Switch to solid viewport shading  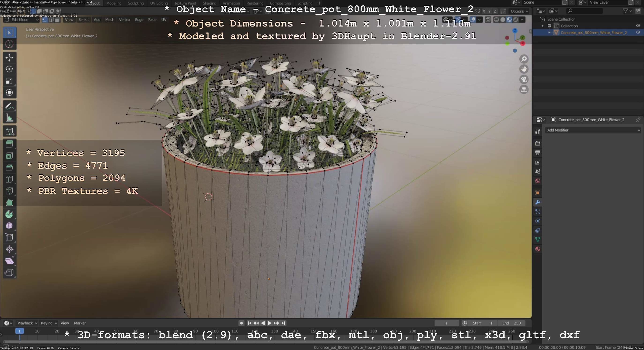(503, 20)
